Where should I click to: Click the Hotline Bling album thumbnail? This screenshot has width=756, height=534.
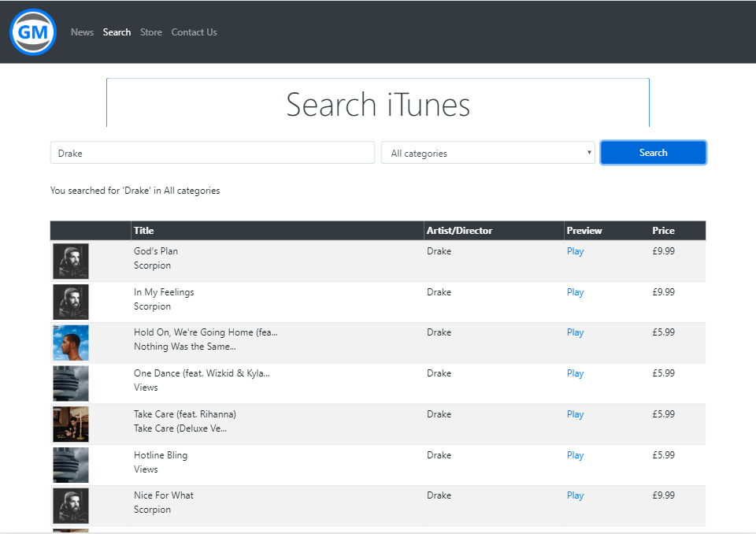click(71, 465)
